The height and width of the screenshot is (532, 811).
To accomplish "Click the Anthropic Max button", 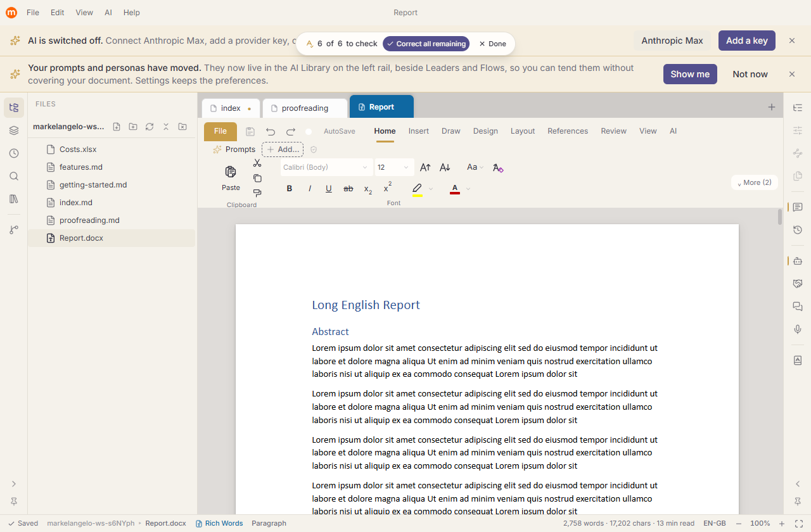I will [x=672, y=41].
